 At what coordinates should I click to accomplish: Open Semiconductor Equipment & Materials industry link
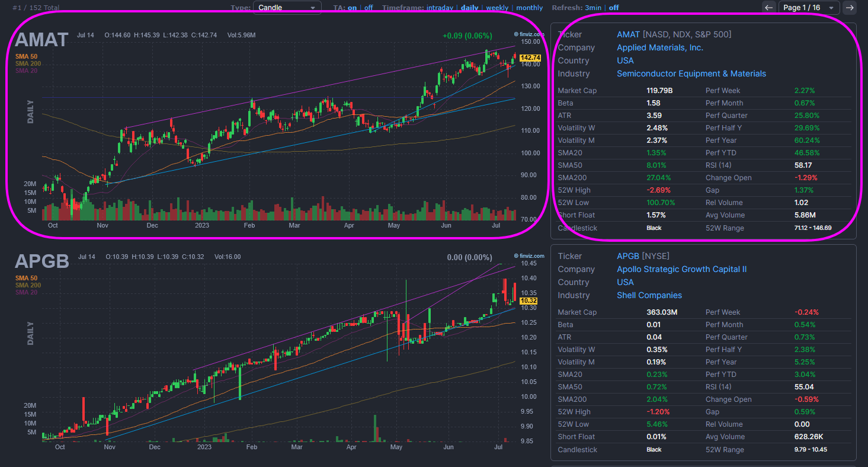[691, 73]
